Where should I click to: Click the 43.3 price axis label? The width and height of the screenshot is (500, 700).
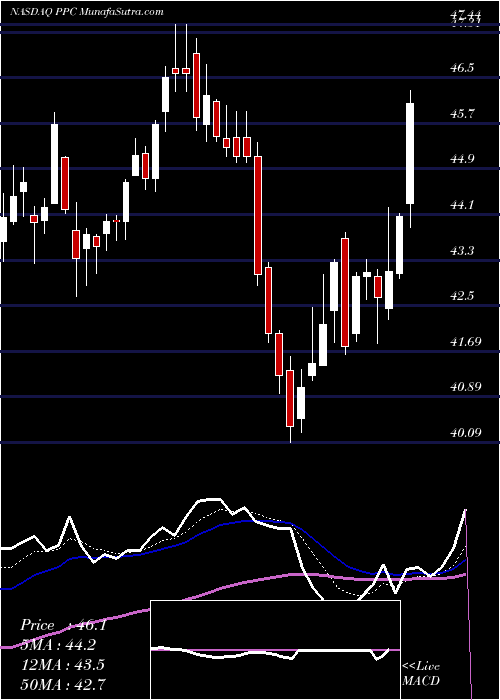coord(464,250)
